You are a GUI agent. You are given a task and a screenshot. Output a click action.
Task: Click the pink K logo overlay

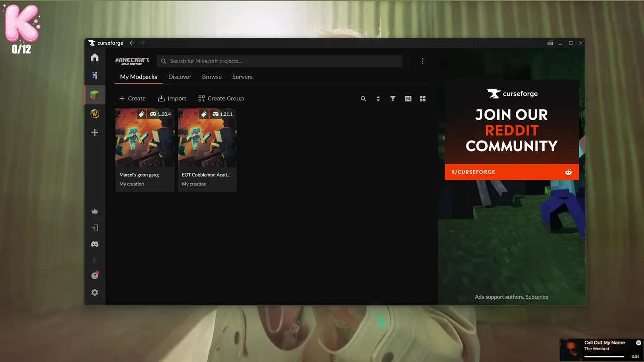tap(22, 23)
